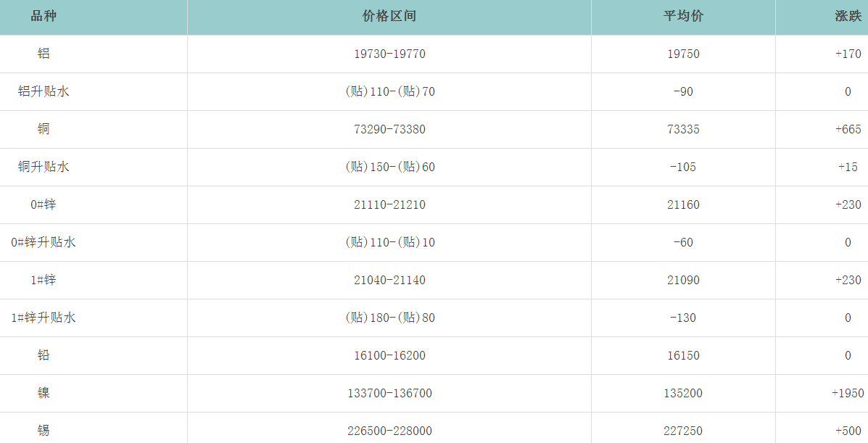Select the 0#锌 product name cell
868x443 pixels.
[44, 205]
